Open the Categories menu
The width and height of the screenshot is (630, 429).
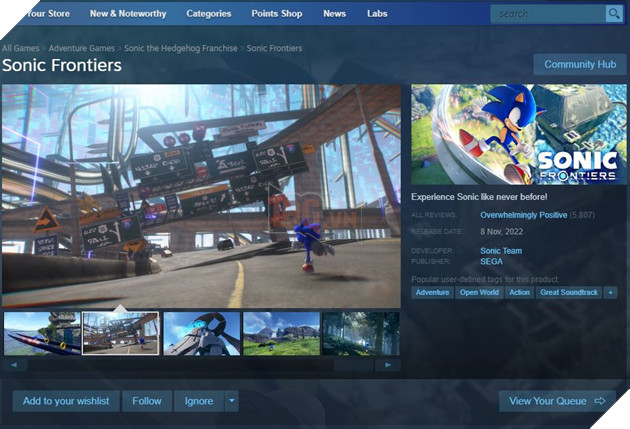209,14
